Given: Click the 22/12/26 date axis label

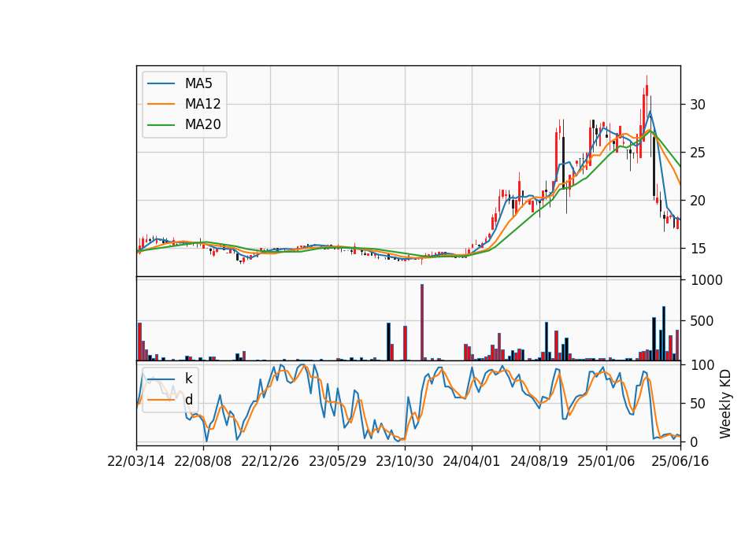Looking at the screenshot, I should (270, 461).
